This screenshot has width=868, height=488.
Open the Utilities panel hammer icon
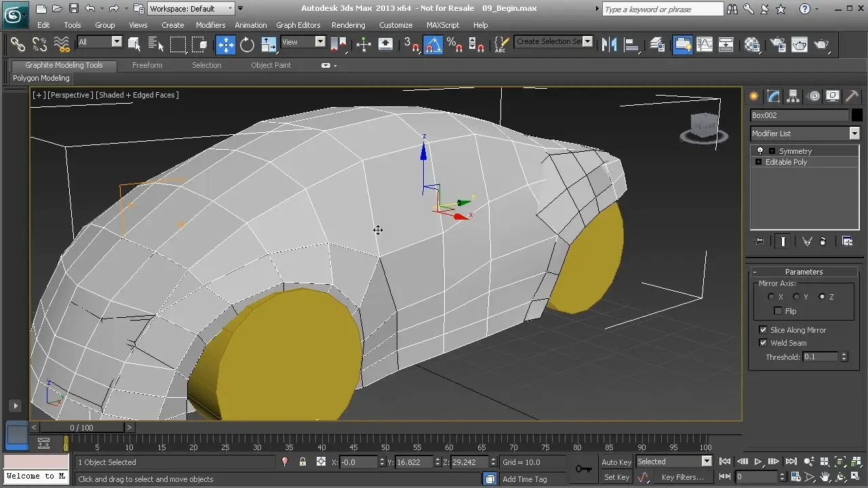click(852, 96)
